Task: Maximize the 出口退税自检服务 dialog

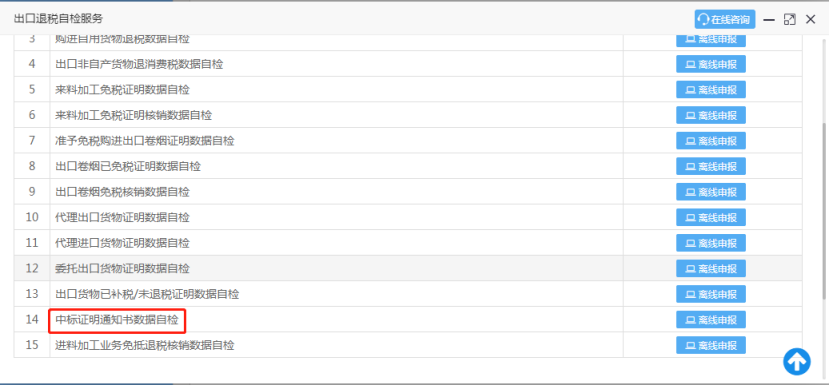Action: [789, 20]
